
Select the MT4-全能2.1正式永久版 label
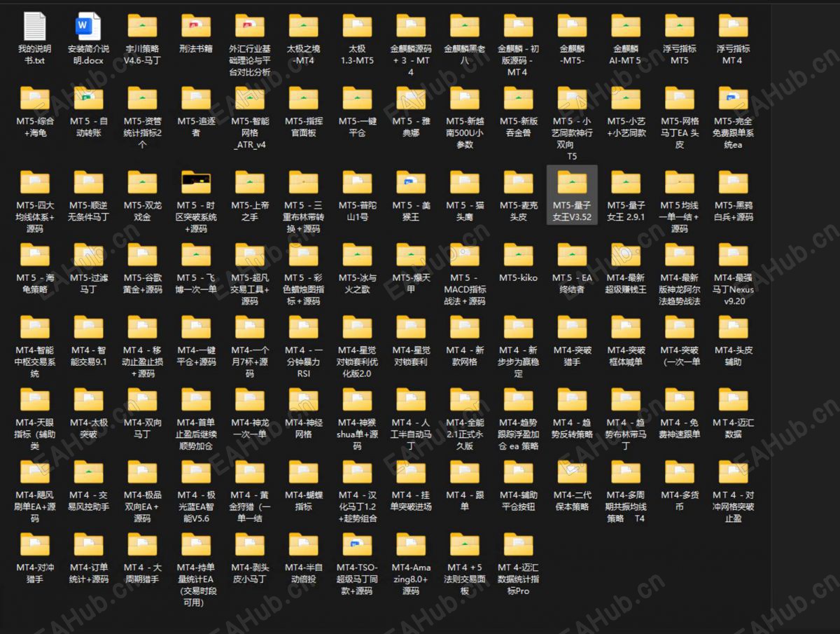[465, 434]
